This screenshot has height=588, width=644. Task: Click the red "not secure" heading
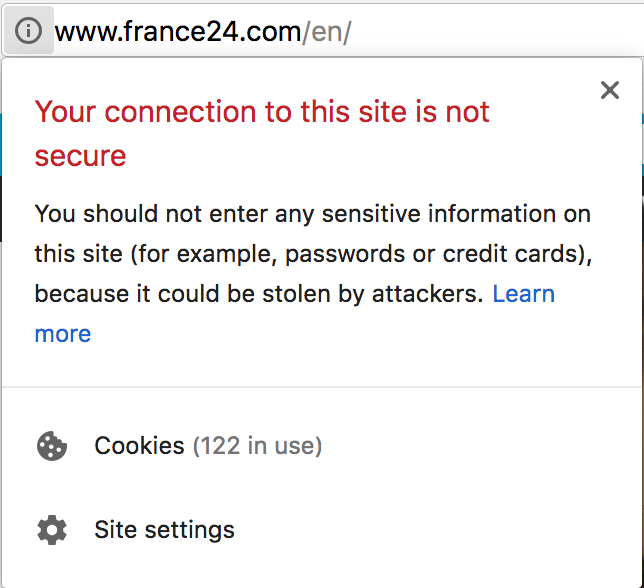(262, 133)
